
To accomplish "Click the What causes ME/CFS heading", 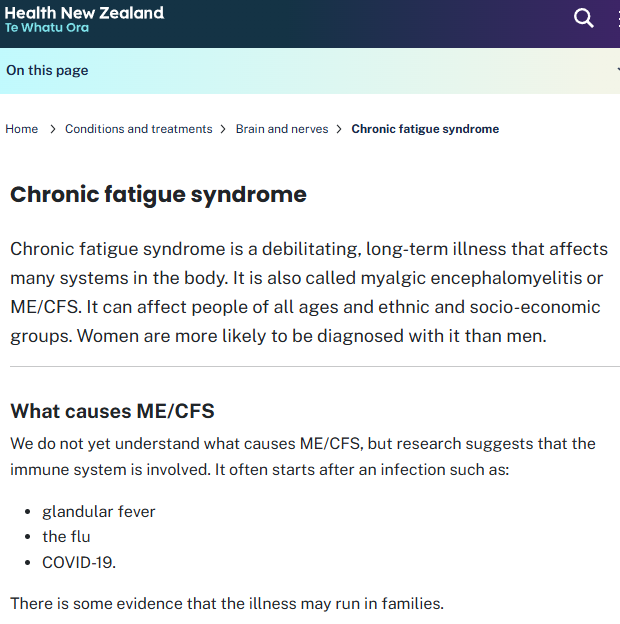I will (112, 411).
